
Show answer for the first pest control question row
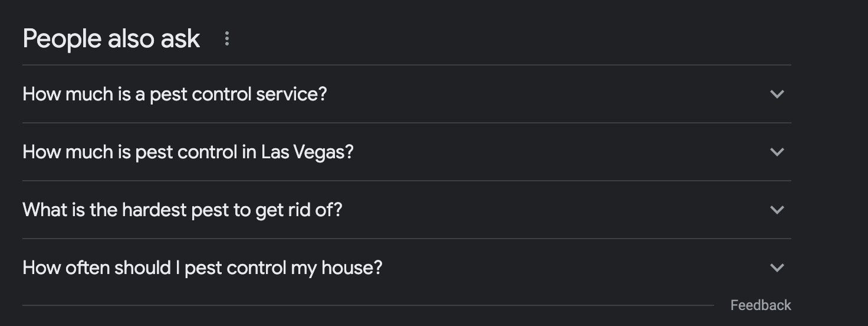[x=407, y=94]
